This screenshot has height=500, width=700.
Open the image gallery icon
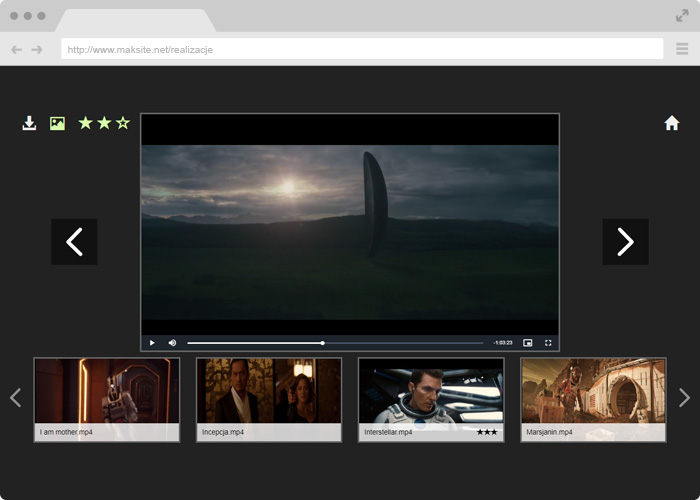(x=57, y=123)
